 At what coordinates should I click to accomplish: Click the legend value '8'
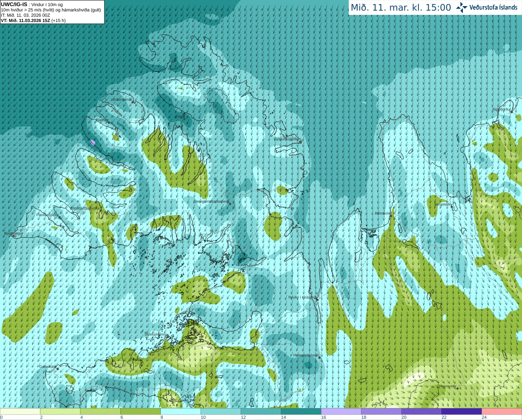point(162,417)
